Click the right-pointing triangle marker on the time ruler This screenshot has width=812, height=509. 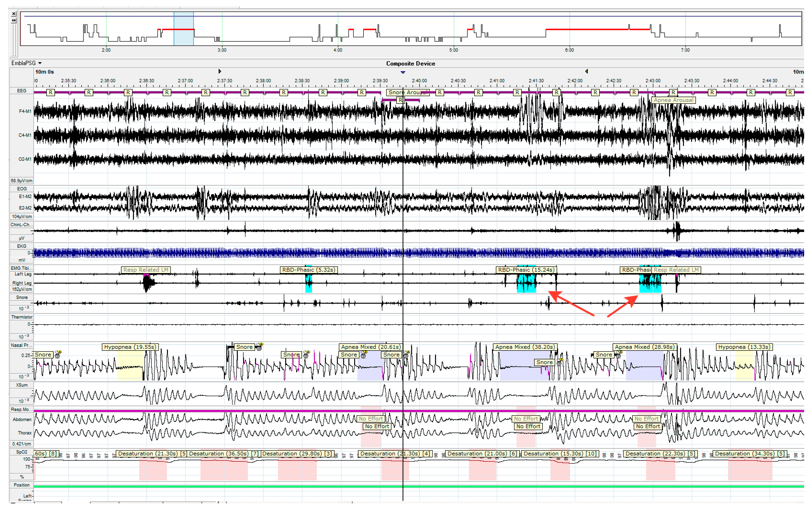[220, 71]
